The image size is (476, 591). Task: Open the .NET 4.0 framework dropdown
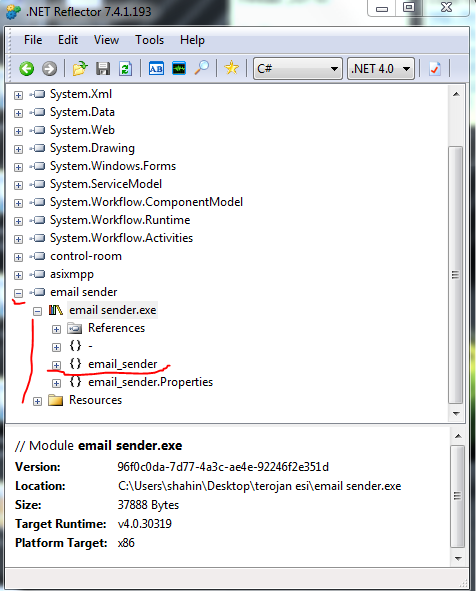(x=381, y=69)
